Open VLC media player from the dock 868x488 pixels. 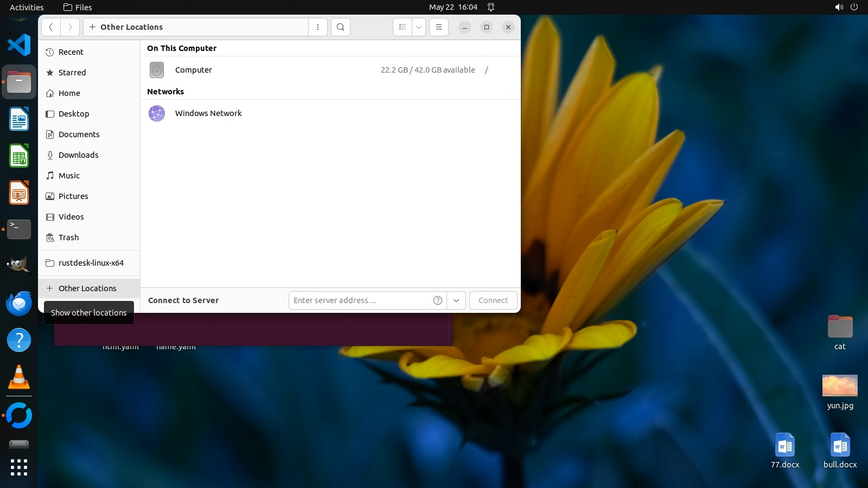tap(19, 377)
